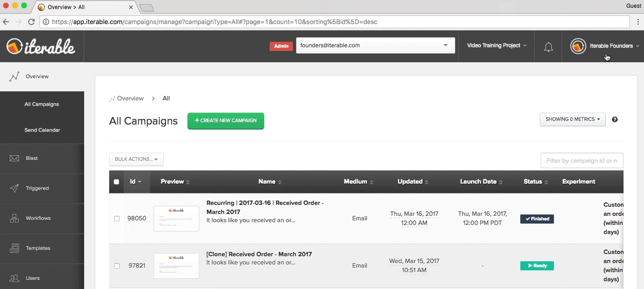Click the help question mark icon
Viewport: 644px width, 289px height.
tap(615, 120)
